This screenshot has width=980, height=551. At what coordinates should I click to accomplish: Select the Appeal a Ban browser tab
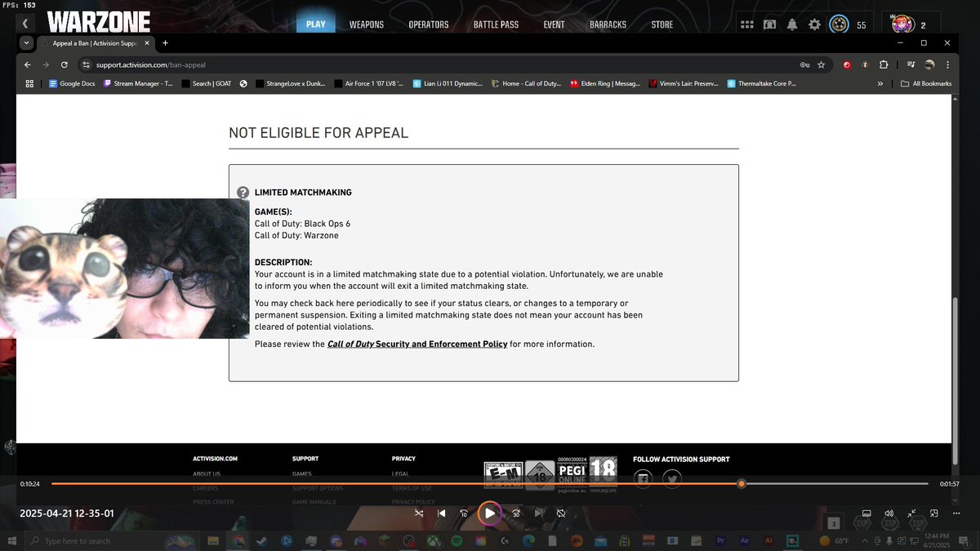(x=96, y=42)
